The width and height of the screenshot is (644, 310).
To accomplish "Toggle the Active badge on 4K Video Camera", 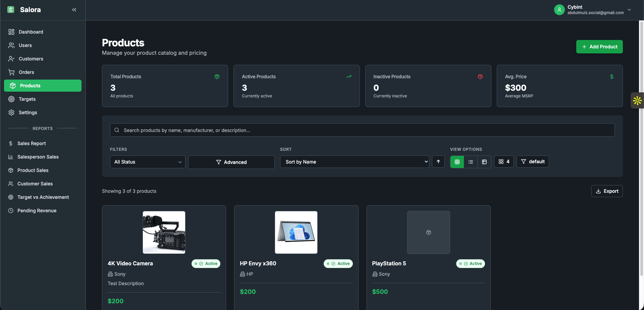I will pyautogui.click(x=206, y=264).
